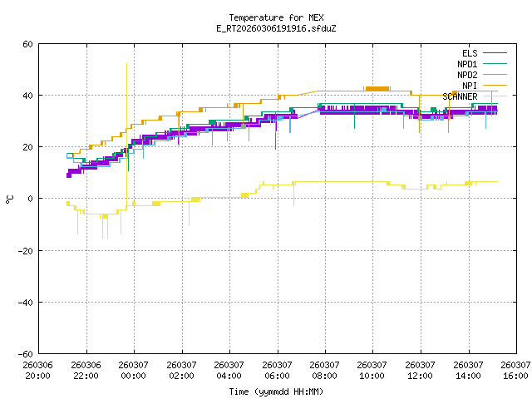Image resolution: width=532 pixels, height=399 pixels.
Task: Click the 0 y-axis tick label
Action: [x=30, y=199]
